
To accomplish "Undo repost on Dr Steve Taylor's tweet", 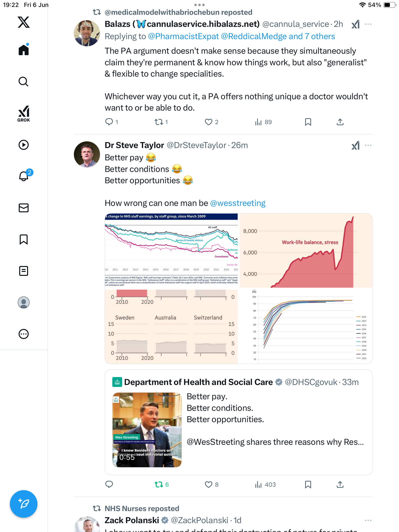I will tap(161, 484).
